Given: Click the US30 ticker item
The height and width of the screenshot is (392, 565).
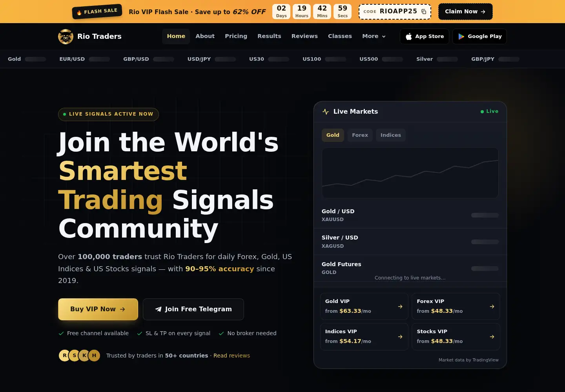Looking at the screenshot, I should (269, 59).
